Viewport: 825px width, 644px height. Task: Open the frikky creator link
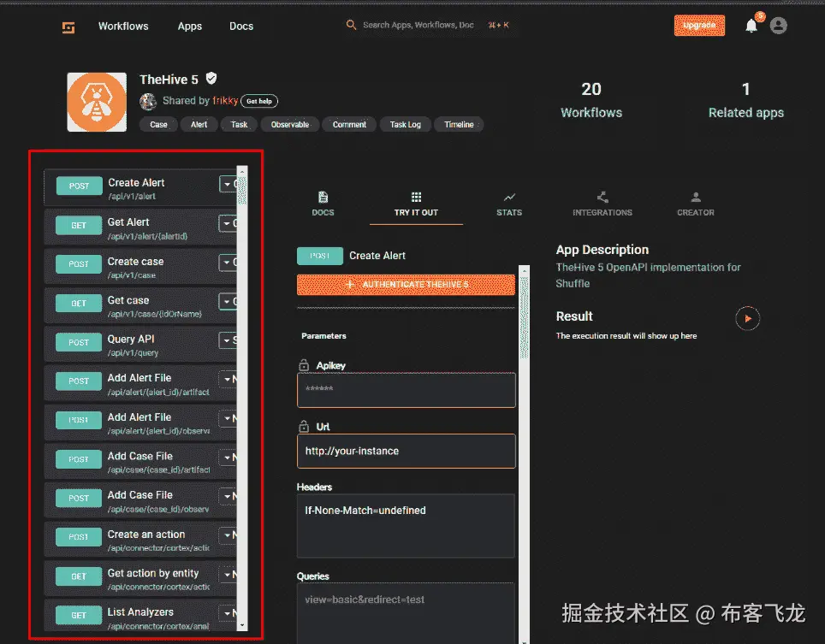click(225, 100)
